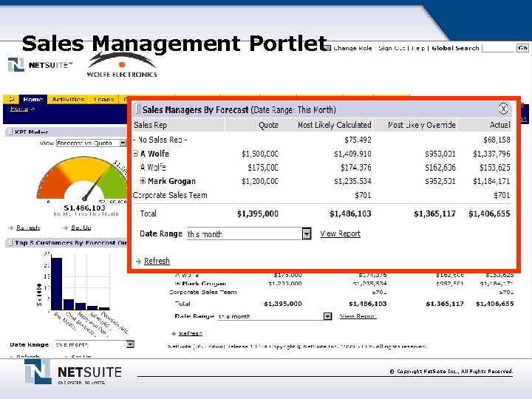Click the Global Search input field
The image size is (532, 399).
tap(498, 48)
